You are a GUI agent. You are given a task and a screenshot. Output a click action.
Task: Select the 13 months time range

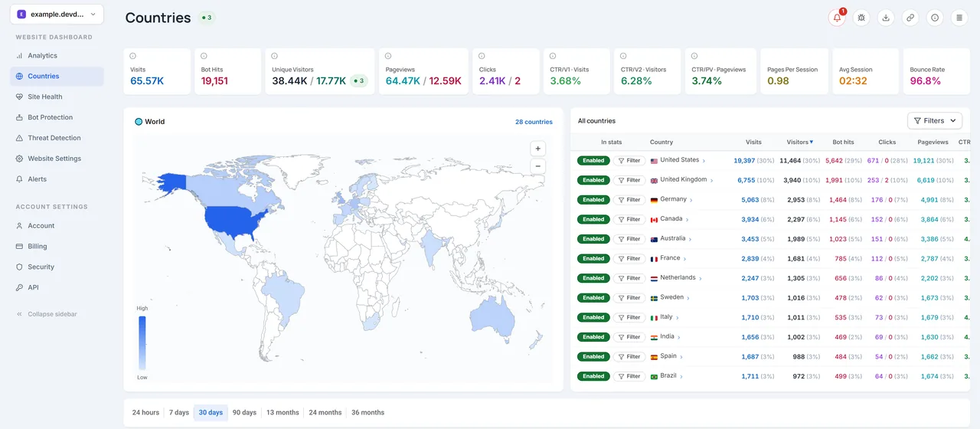tap(283, 412)
